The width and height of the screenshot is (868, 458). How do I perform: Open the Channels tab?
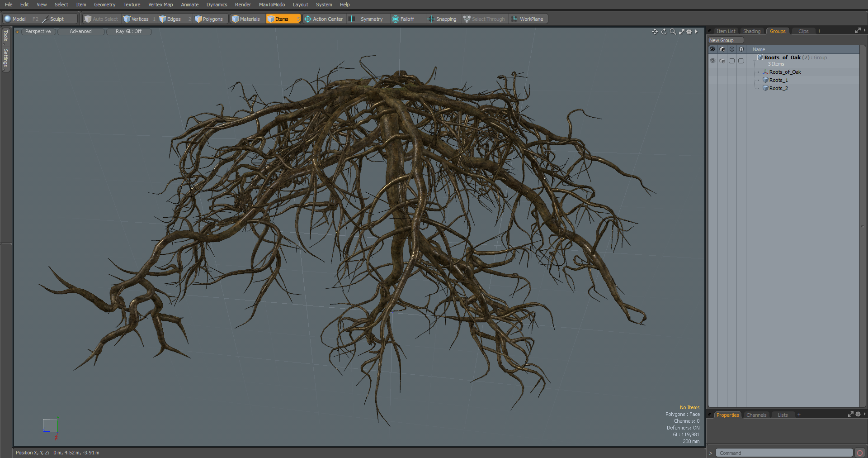pos(756,415)
